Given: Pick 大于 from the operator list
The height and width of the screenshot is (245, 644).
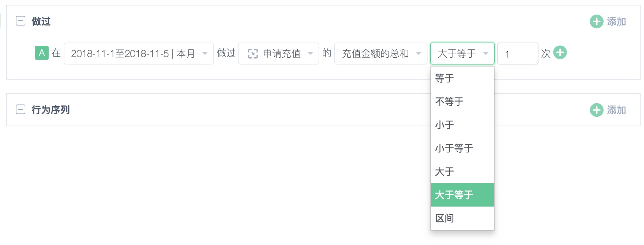Looking at the screenshot, I should (462, 172).
